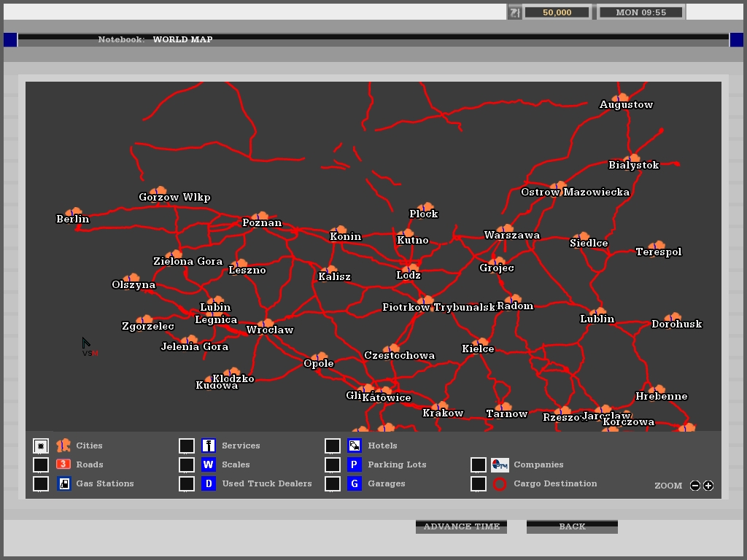The width and height of the screenshot is (747, 560).
Task: Click the blue square left of Notebook bar
Action: point(10,39)
